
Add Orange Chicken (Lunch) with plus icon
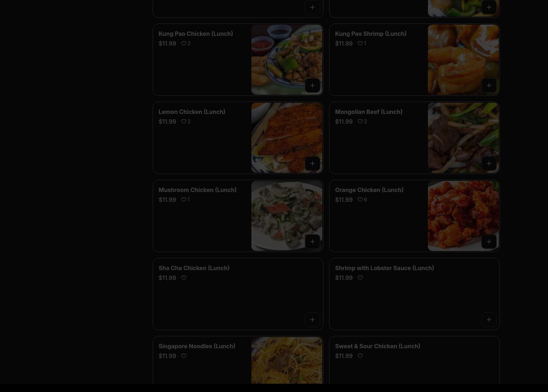click(489, 242)
